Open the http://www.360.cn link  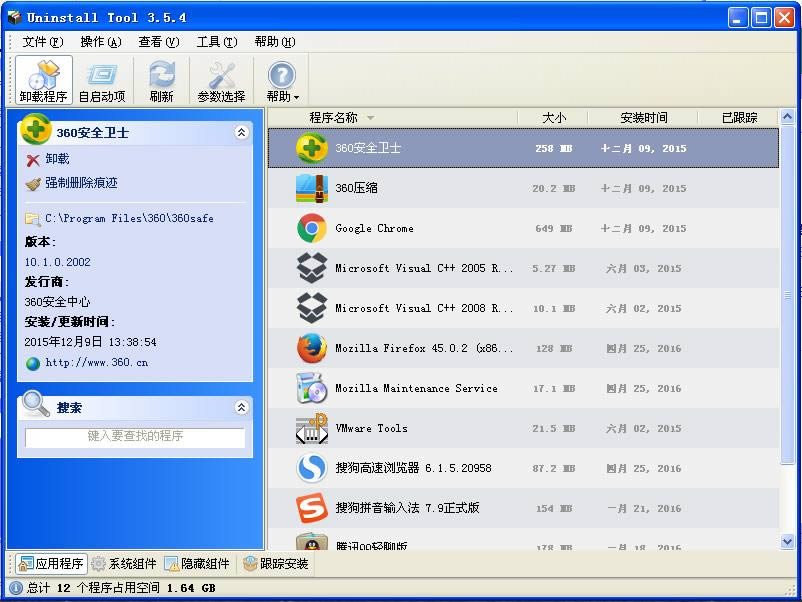click(x=97, y=363)
